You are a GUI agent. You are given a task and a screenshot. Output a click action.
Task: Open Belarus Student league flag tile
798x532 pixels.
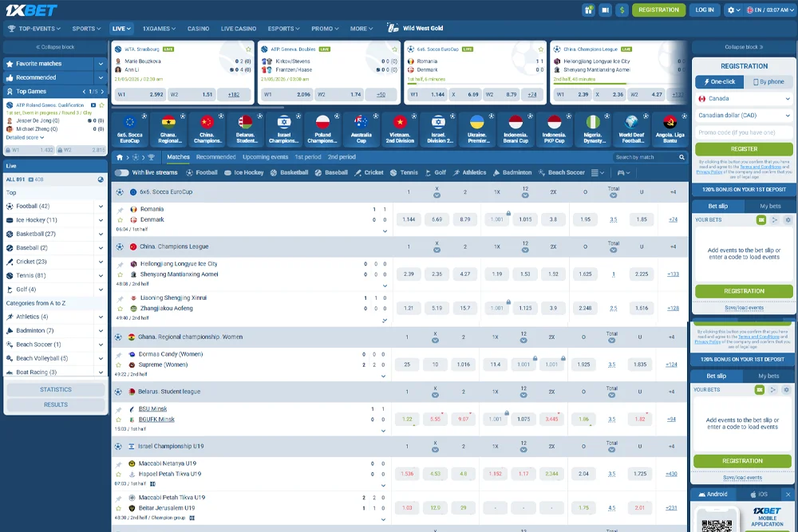coord(245,129)
